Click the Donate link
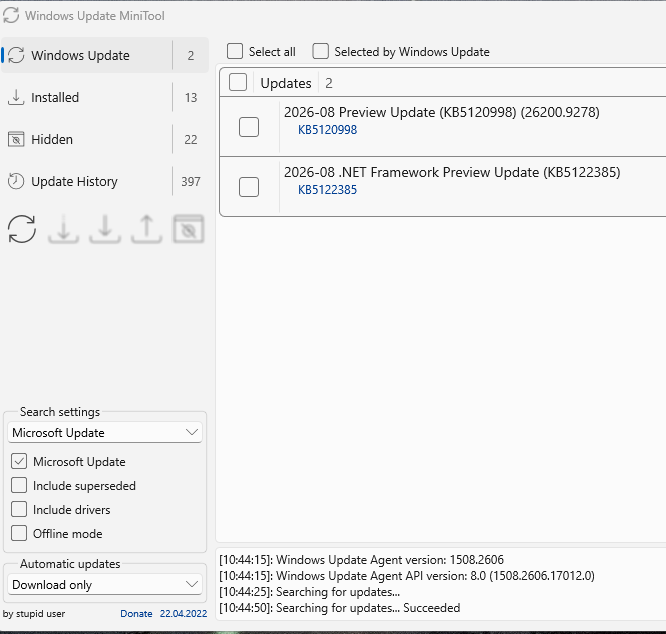 (x=136, y=614)
